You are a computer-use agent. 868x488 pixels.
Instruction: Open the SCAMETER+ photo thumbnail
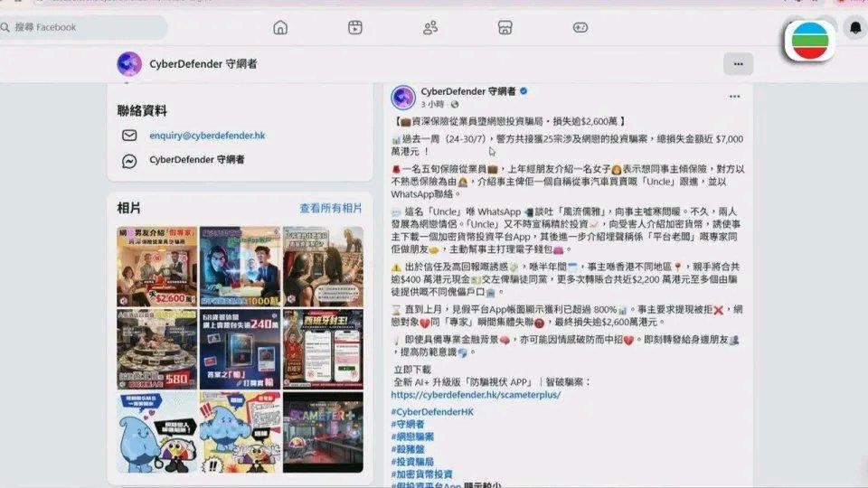pos(323,432)
